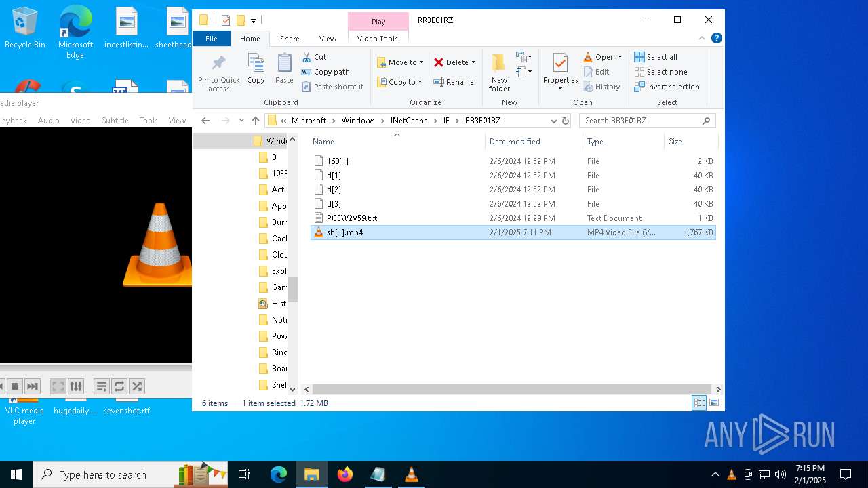868x488 pixels.
Task: Collapse the ribbon with chevron
Action: click(x=703, y=39)
